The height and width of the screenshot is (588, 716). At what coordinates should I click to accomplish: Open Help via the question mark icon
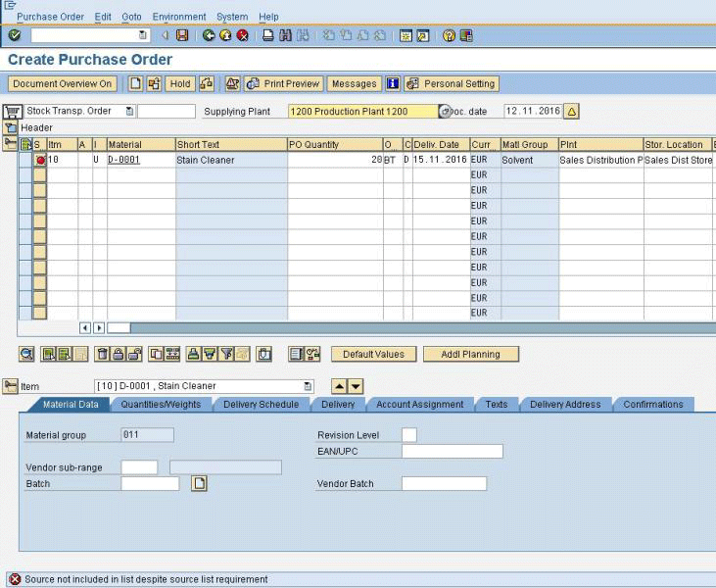450,35
